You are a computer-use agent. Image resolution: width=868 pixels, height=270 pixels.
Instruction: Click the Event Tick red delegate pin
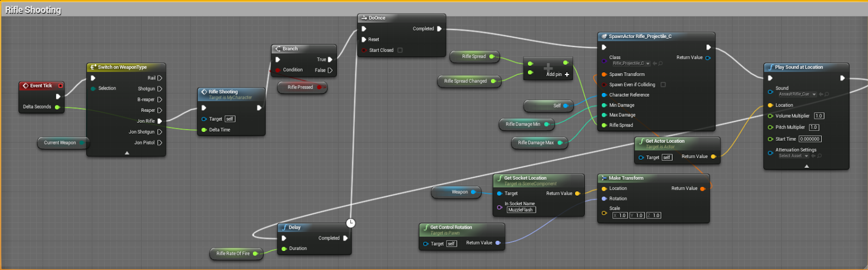[x=60, y=86]
